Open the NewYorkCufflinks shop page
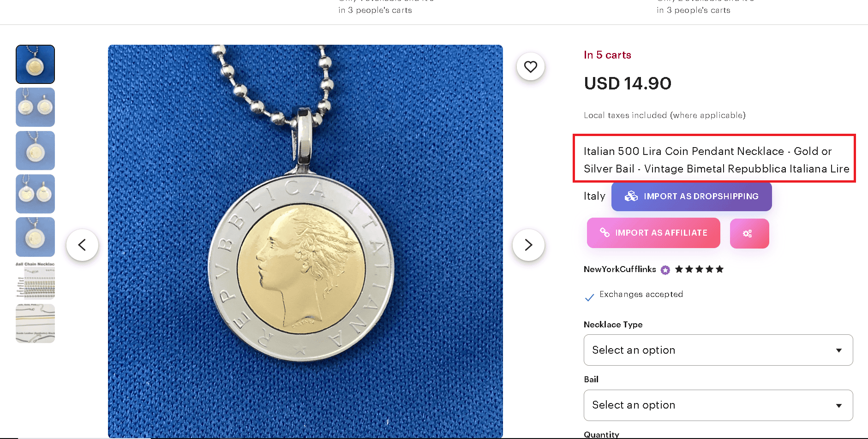This screenshot has height=439, width=868. pyautogui.click(x=619, y=269)
